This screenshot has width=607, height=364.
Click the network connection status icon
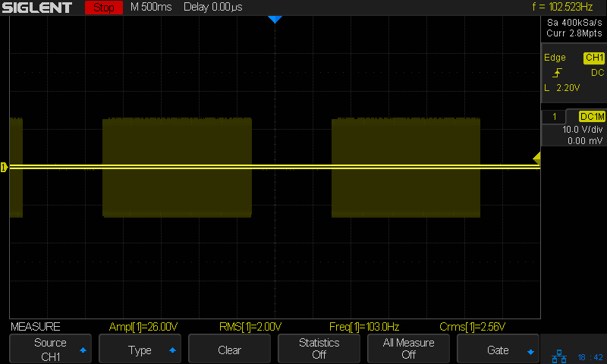pos(559,356)
